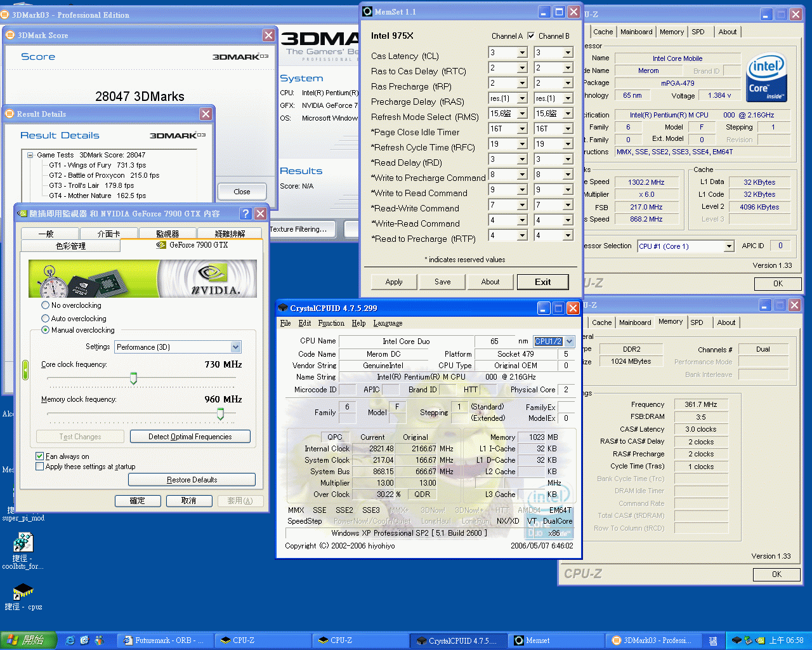Click the safely remove hardware tray icon

(748, 640)
